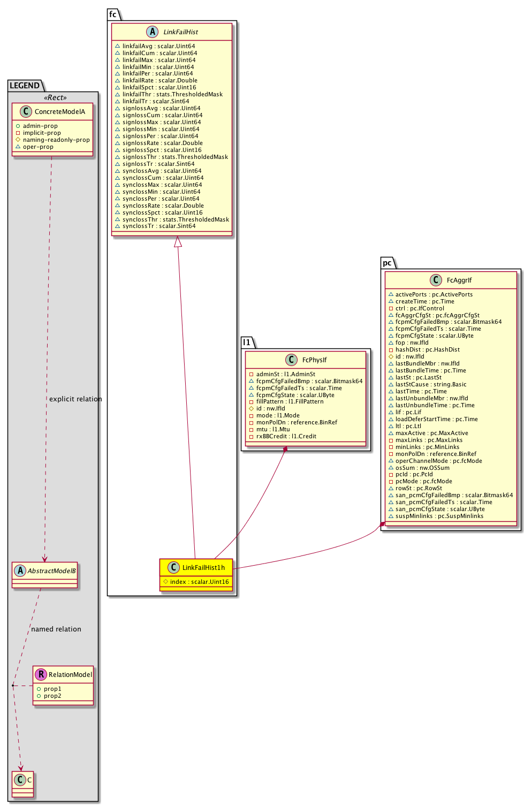Click the C icon next to FcPhysIf
The width and height of the screenshot is (532, 807).
292,360
